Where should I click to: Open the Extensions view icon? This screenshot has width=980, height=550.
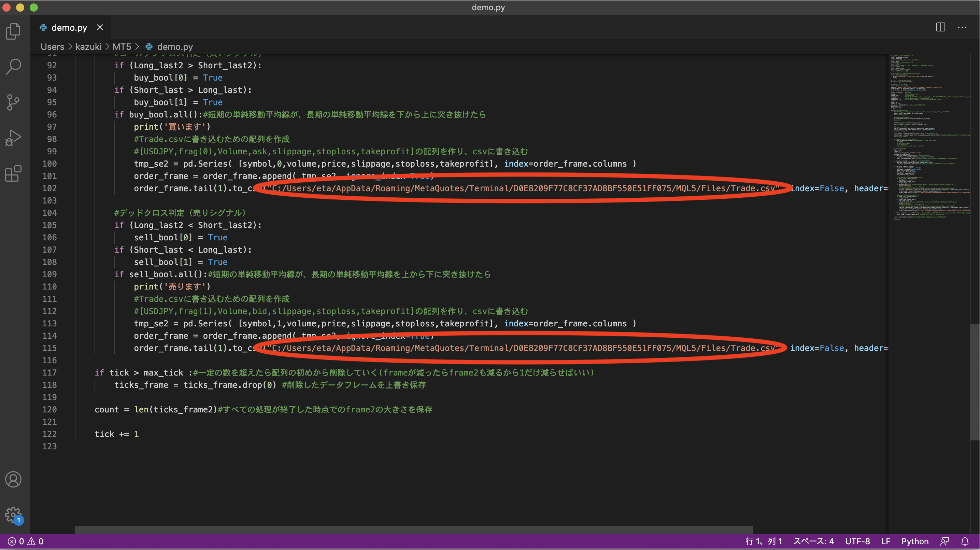(x=13, y=173)
